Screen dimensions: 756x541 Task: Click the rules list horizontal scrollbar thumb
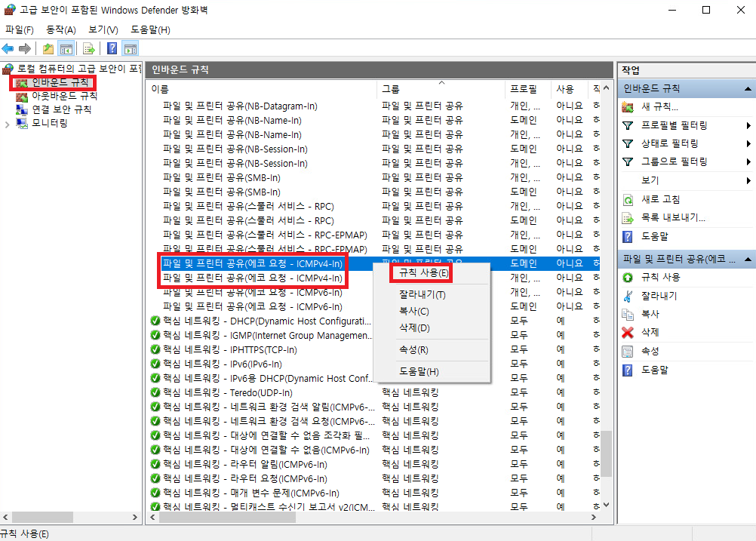227,518
